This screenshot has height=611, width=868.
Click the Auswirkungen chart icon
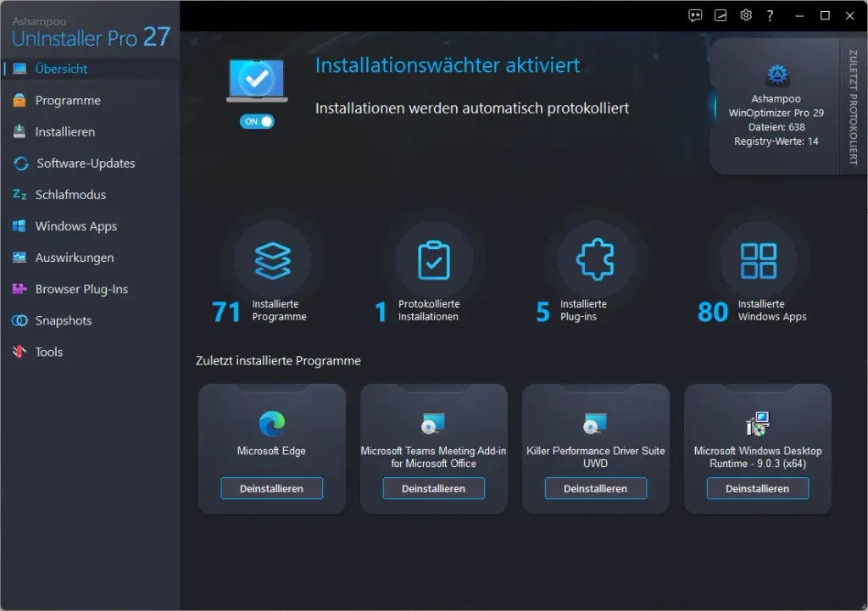(19, 258)
